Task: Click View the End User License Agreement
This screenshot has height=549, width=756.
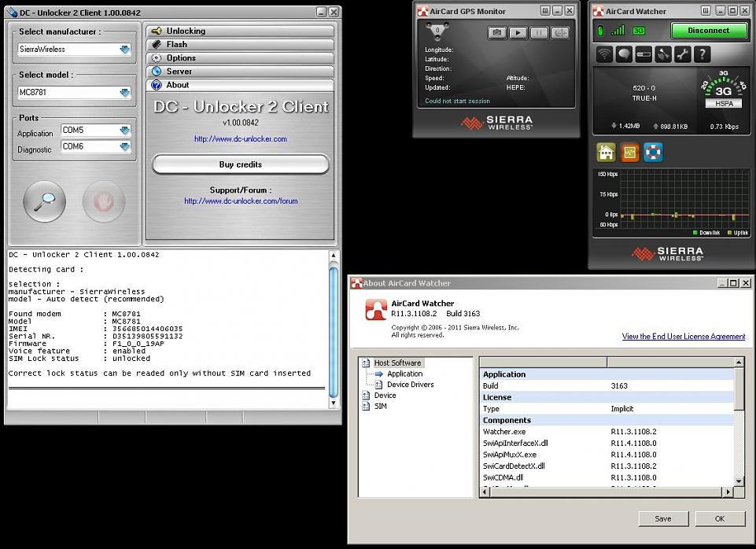Action: [x=683, y=337]
